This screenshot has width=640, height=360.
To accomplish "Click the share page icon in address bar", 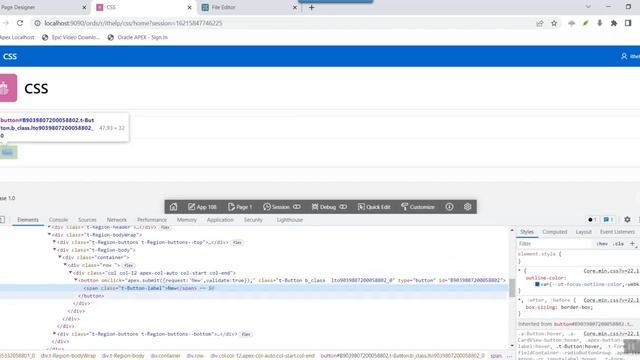I will pos(540,23).
